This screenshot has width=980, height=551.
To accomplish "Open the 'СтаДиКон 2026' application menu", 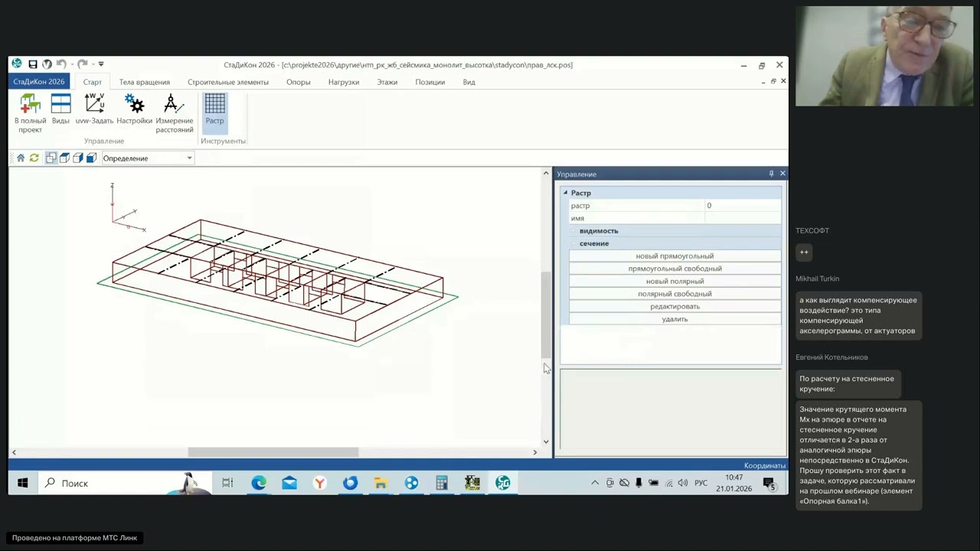I will click(39, 82).
